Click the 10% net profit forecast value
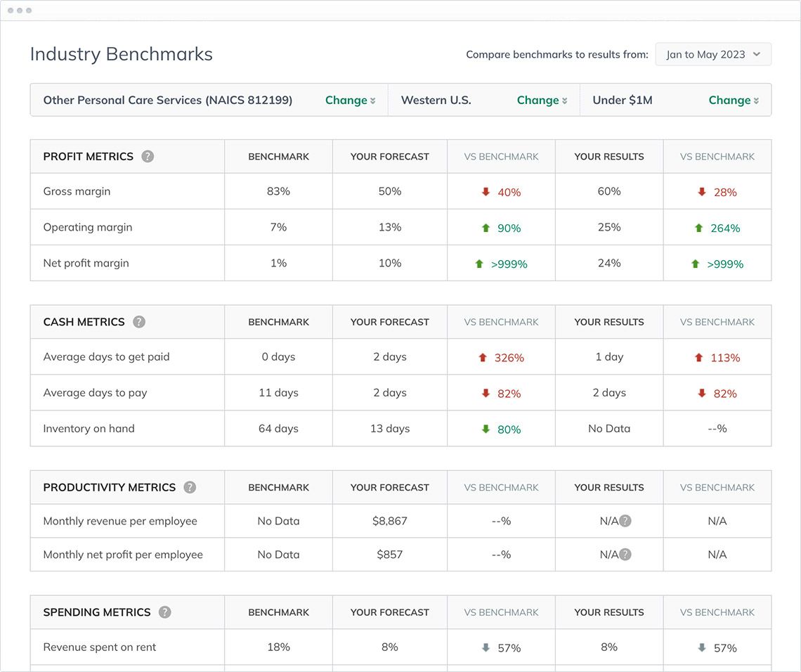The image size is (801, 672). pyautogui.click(x=390, y=263)
